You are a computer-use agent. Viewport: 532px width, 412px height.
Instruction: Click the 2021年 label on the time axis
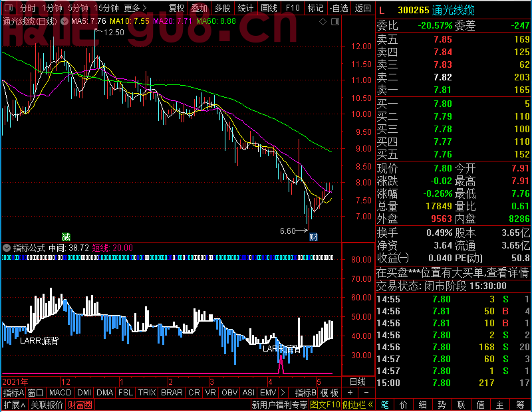click(x=15, y=382)
